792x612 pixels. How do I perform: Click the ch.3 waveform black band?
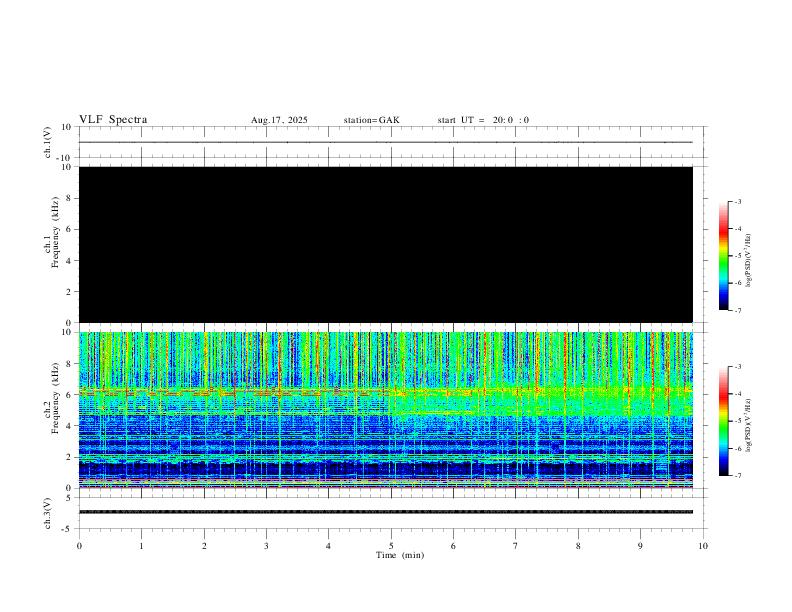coord(386,512)
